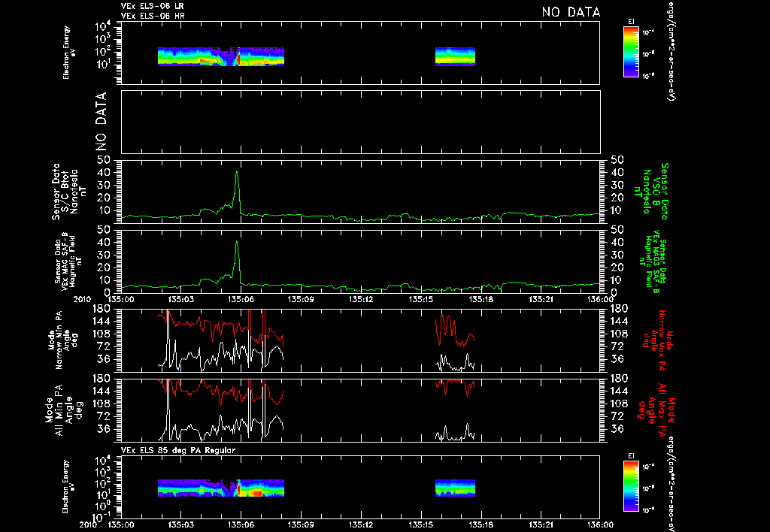Click the rotated 'NO DATA' label in empty panel
This screenshot has width=770, height=532.
point(101,122)
